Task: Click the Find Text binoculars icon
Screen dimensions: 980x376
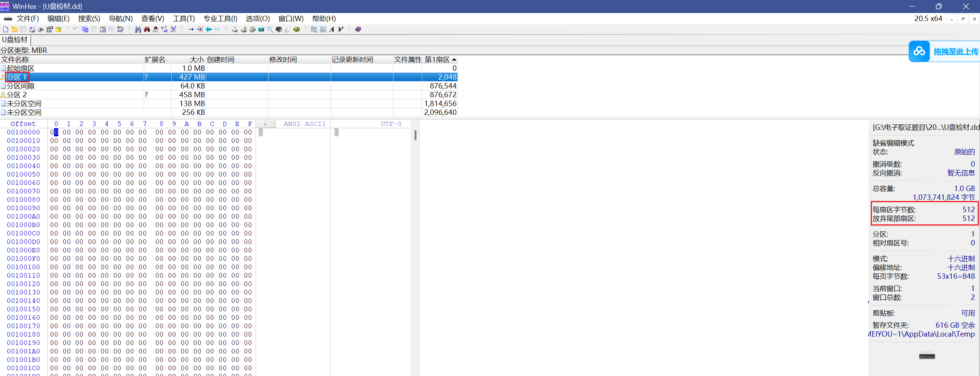Action: [138, 29]
